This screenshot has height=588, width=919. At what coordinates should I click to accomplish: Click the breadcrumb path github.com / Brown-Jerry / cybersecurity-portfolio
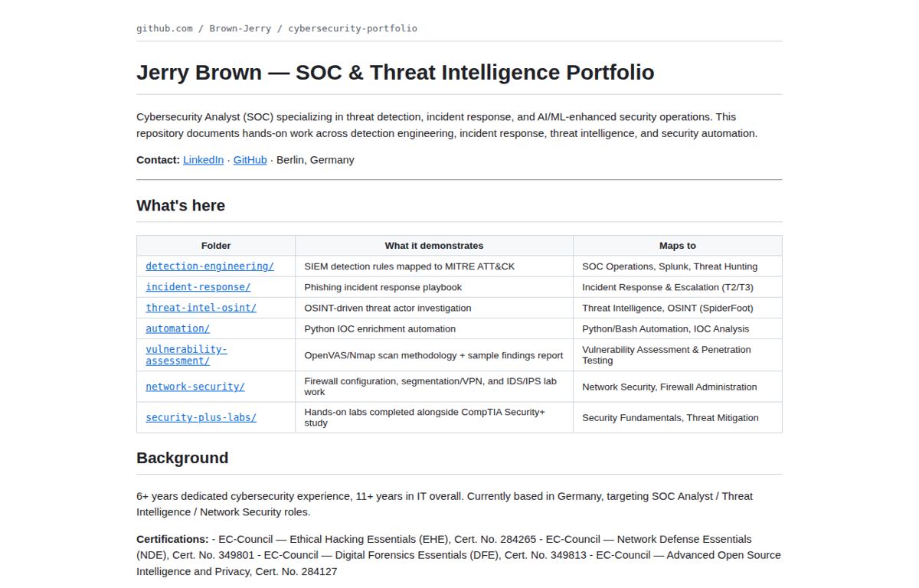pos(276,28)
